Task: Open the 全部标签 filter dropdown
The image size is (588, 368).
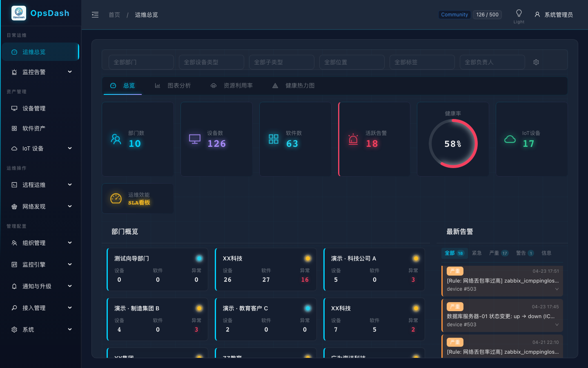Action: tap(422, 62)
